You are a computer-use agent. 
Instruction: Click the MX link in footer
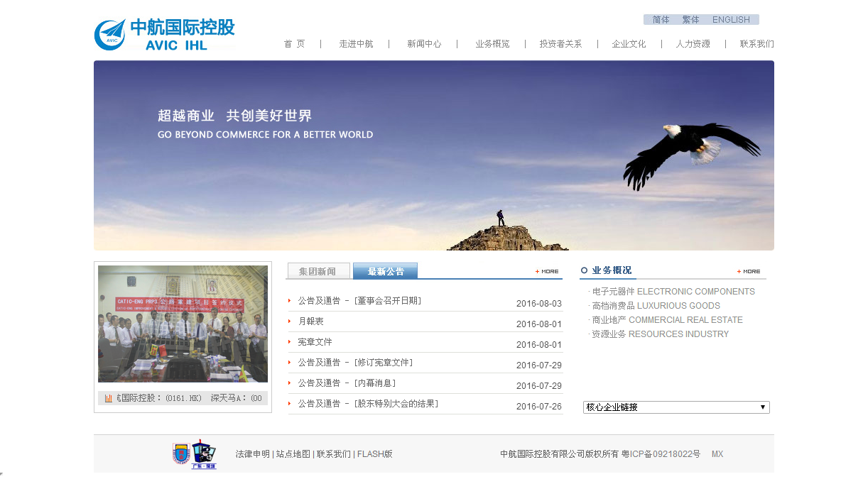717,454
